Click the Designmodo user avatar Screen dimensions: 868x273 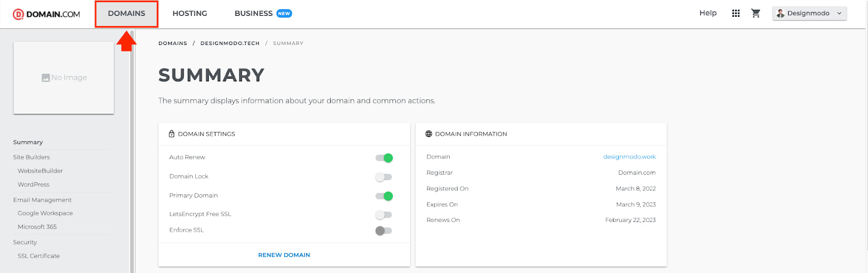click(780, 14)
